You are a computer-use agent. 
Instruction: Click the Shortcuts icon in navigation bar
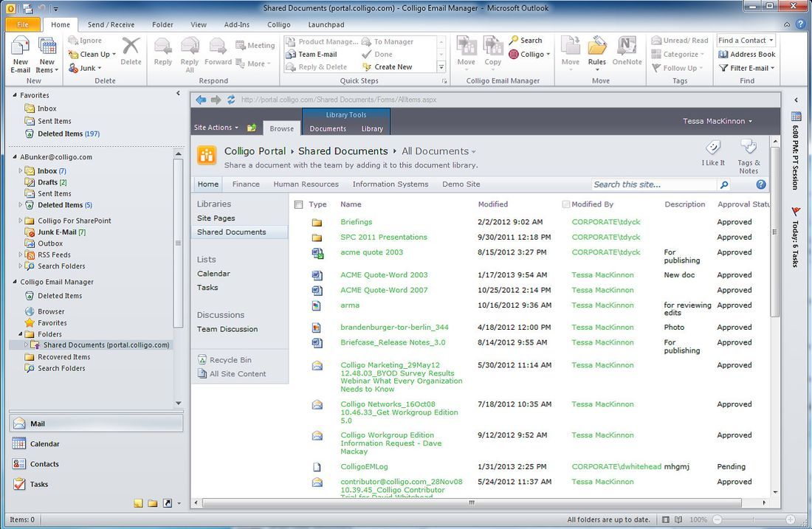click(168, 502)
